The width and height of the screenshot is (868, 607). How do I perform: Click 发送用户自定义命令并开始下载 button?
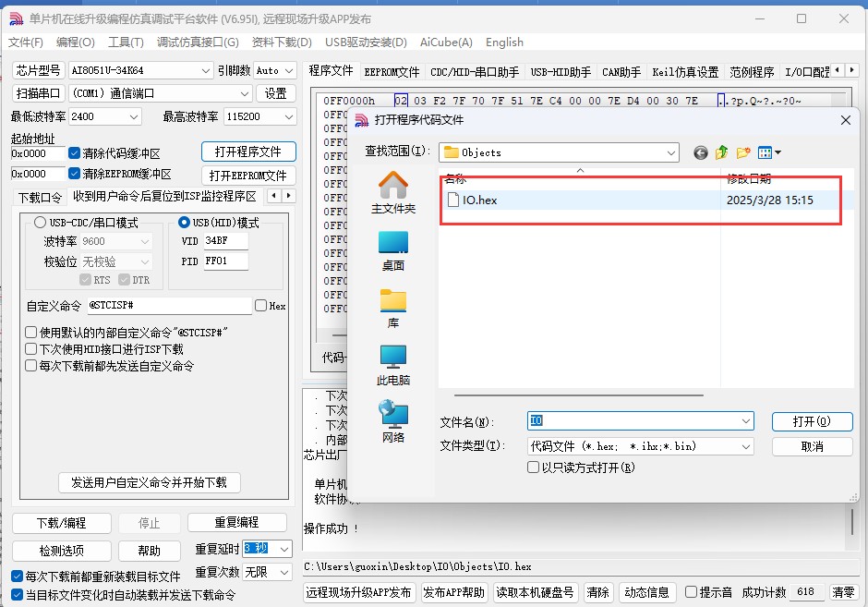pos(150,482)
